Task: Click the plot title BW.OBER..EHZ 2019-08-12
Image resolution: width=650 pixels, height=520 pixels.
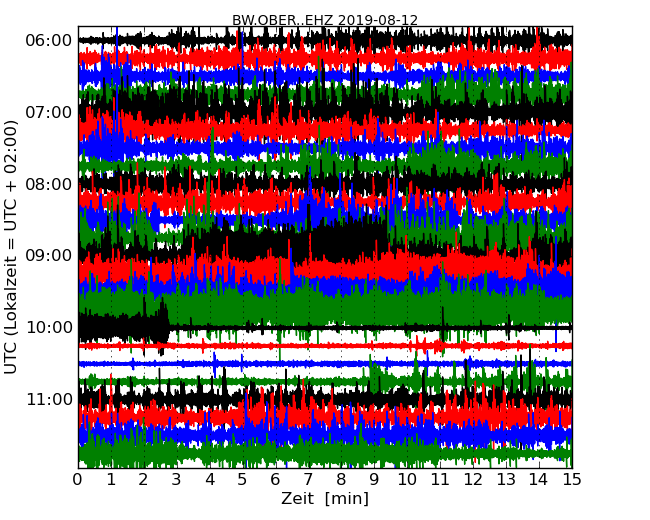Action: [x=325, y=19]
